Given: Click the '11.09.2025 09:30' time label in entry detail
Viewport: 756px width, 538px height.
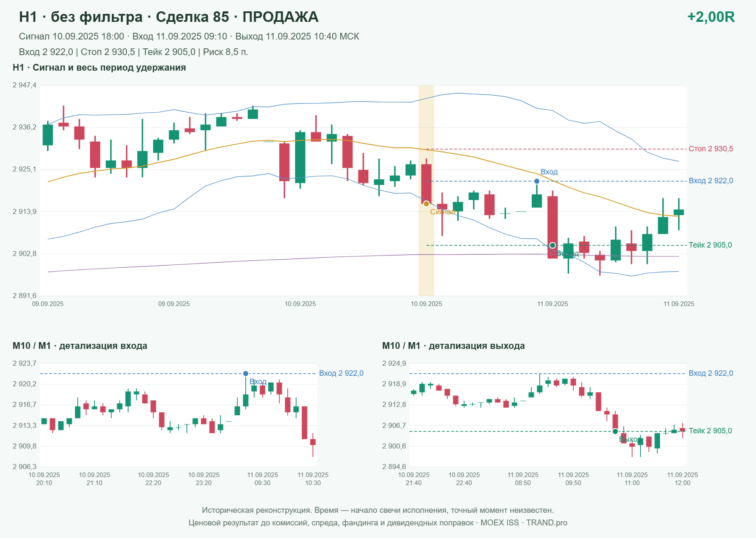Looking at the screenshot, I should pyautogui.click(x=262, y=479).
